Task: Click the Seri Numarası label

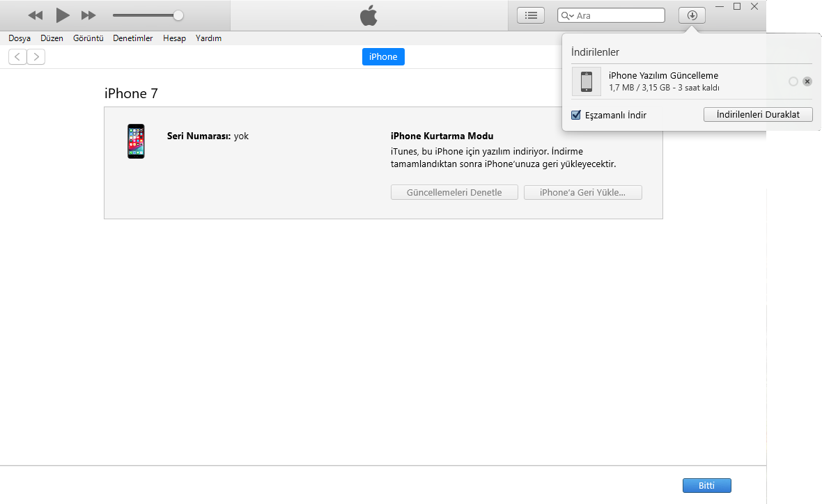Action: pos(199,136)
